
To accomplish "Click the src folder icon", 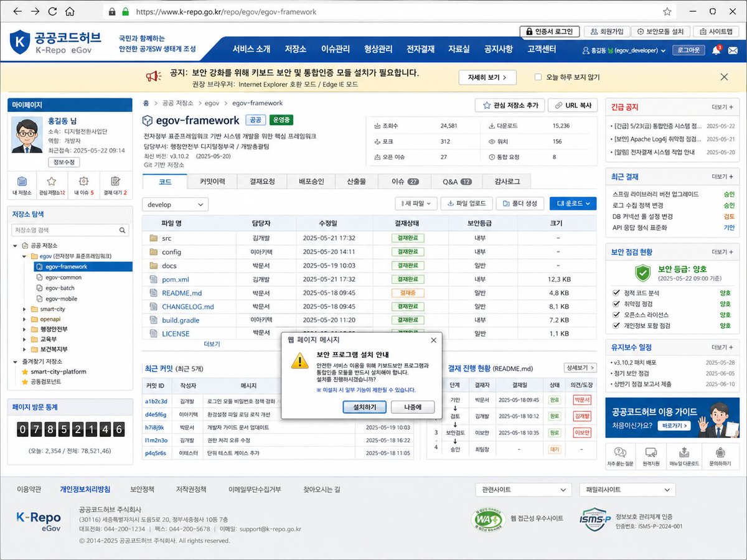I will (153, 238).
